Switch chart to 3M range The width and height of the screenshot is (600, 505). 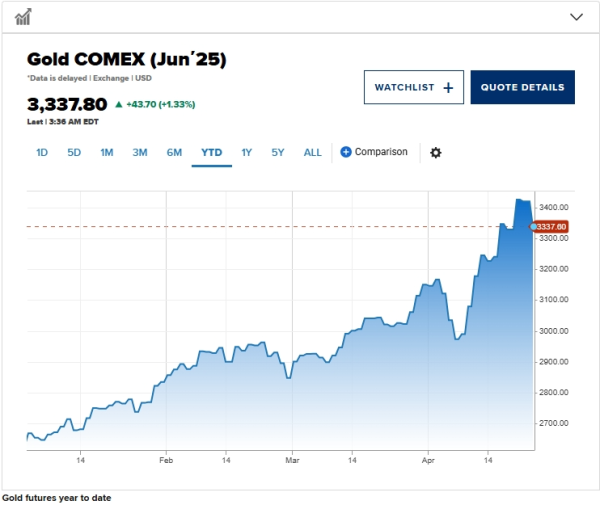point(140,152)
